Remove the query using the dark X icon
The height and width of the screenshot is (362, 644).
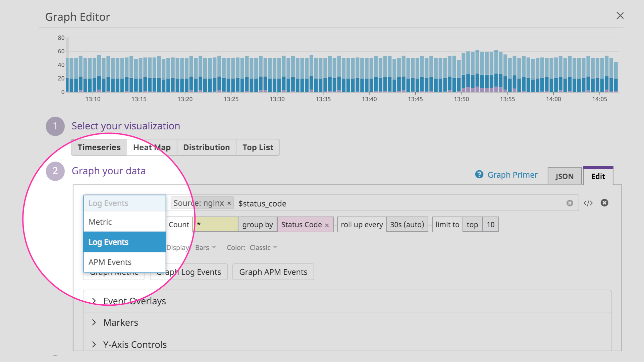(x=605, y=203)
